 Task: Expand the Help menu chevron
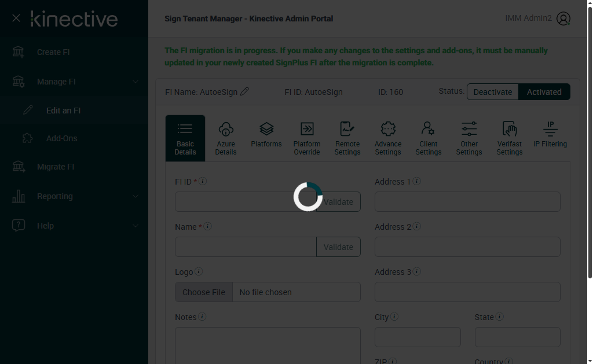pos(136,226)
